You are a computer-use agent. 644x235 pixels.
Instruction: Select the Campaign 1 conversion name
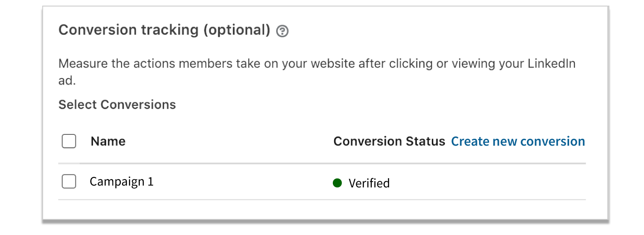coord(122,181)
